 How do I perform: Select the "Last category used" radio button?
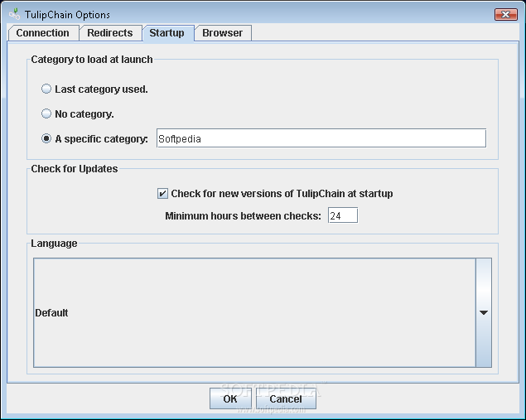[46, 89]
